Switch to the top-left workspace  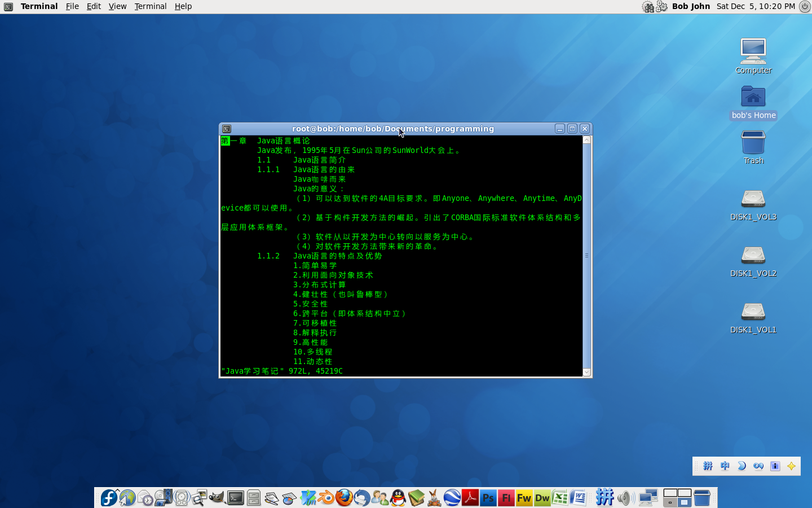[670, 493]
